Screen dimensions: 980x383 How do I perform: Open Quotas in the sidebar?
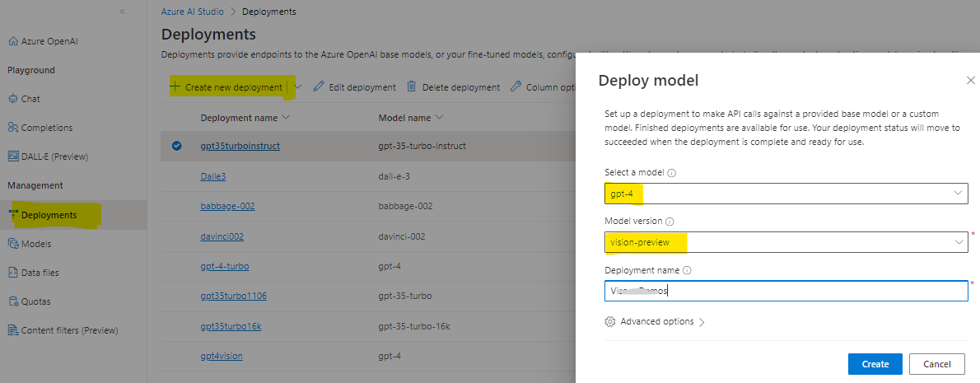tap(36, 301)
